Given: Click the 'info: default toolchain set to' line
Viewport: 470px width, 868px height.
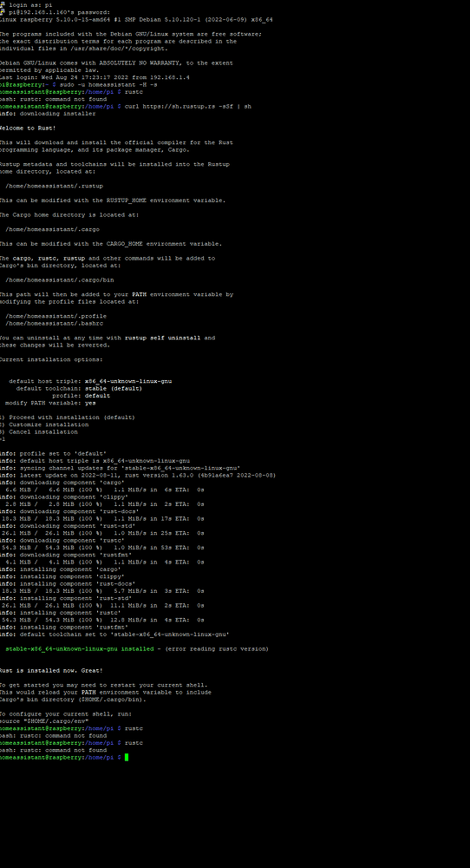Looking at the screenshot, I should (114, 635).
